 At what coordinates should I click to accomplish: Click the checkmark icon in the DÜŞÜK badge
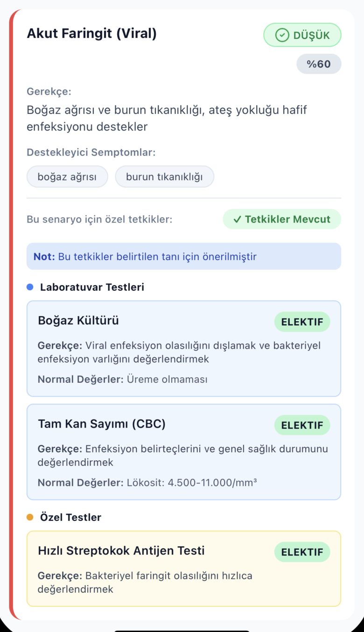pos(281,35)
